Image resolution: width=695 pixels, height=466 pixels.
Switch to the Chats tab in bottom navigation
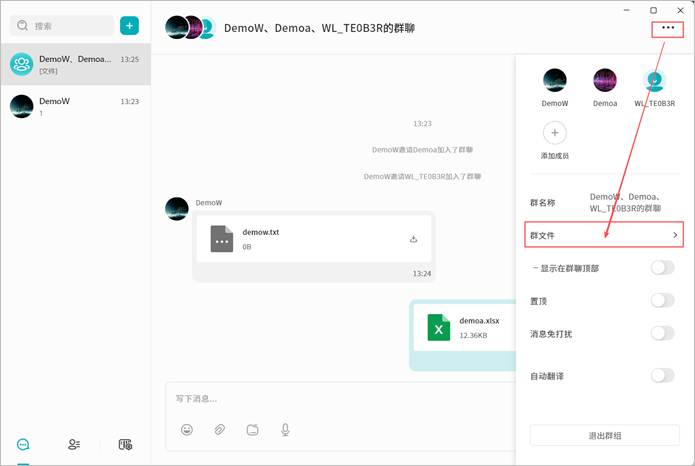[x=23, y=444]
